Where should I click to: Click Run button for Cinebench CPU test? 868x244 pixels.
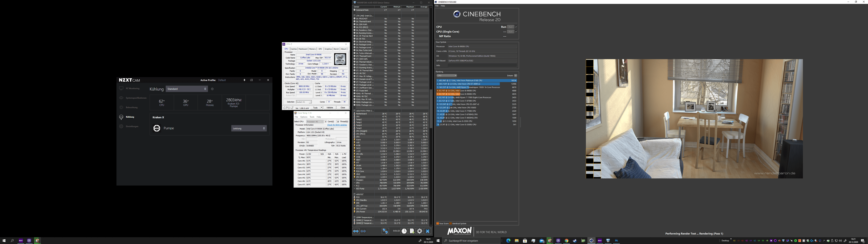point(510,27)
